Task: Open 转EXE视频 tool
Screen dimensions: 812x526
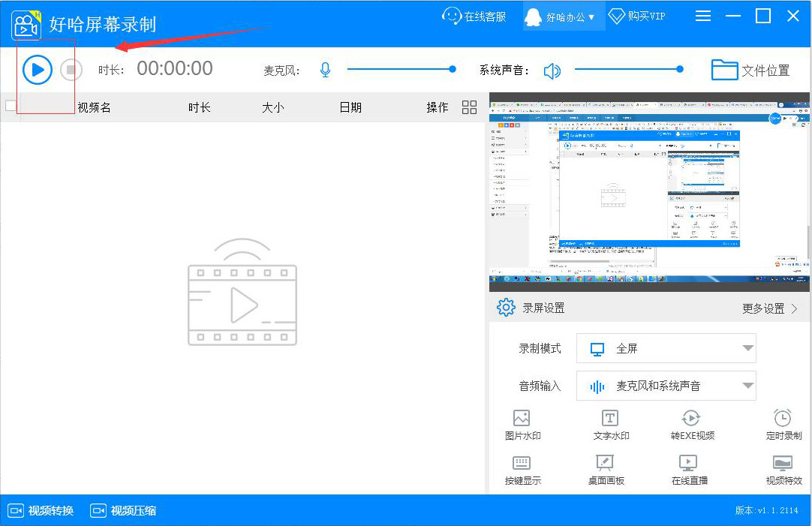Action: click(x=693, y=425)
